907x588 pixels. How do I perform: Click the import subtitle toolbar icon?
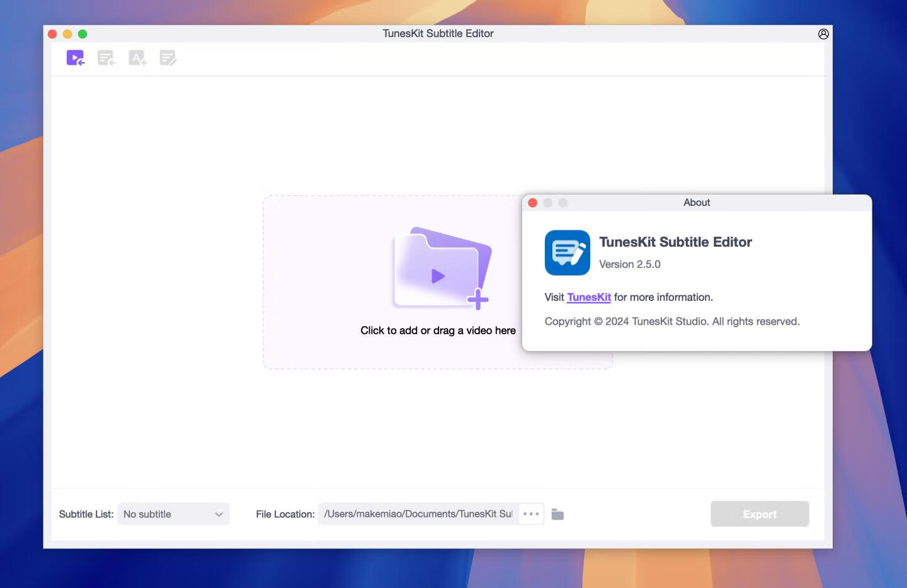(x=106, y=59)
